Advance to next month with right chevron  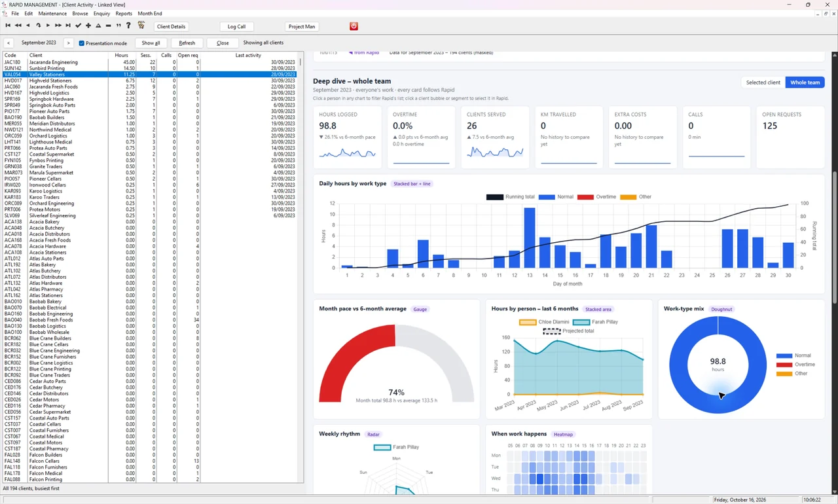click(69, 43)
